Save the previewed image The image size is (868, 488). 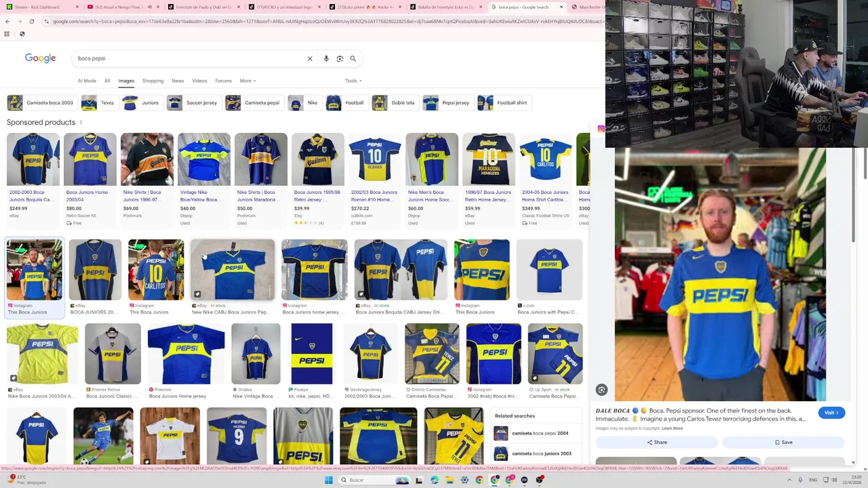[x=783, y=442]
